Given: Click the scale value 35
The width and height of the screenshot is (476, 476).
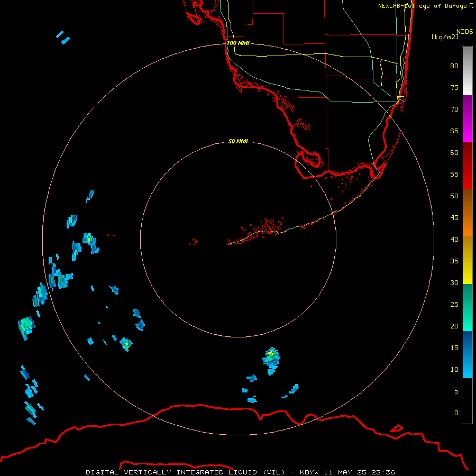Looking at the screenshot, I should pos(454,261).
